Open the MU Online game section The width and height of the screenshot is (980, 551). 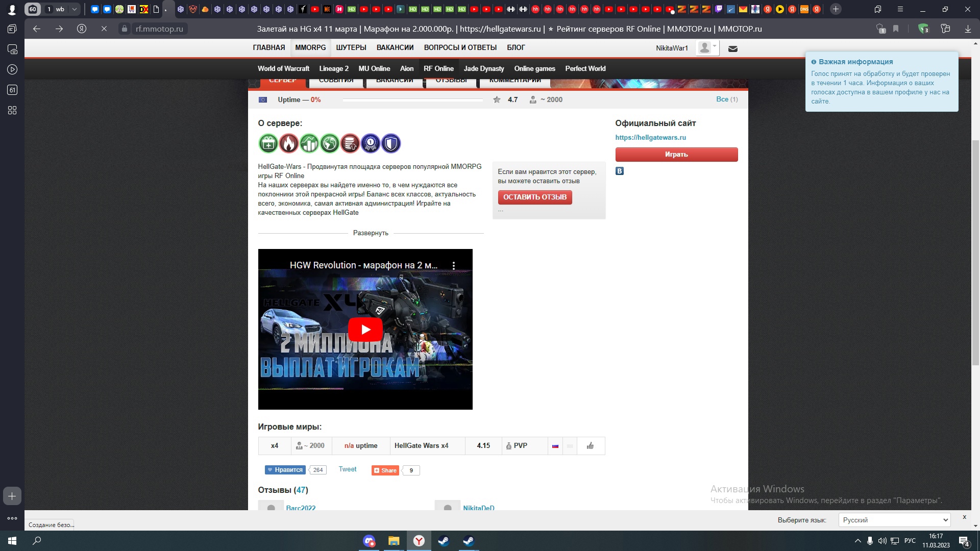pyautogui.click(x=374, y=69)
